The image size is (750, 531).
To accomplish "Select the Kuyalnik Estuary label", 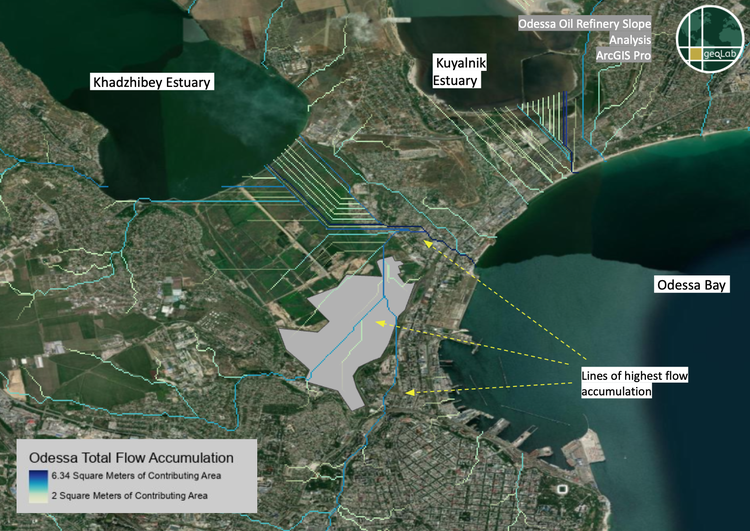I will [x=456, y=73].
